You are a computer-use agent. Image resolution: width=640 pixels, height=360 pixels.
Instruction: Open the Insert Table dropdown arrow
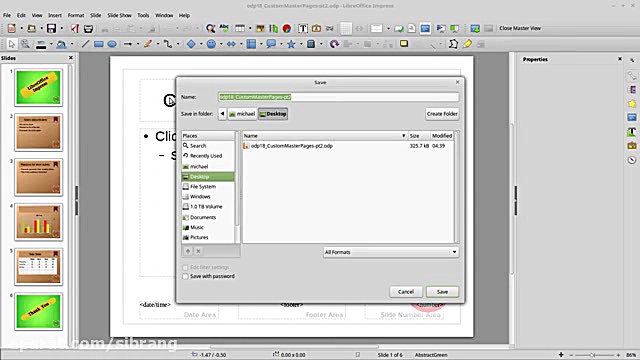pyautogui.click(x=250, y=28)
